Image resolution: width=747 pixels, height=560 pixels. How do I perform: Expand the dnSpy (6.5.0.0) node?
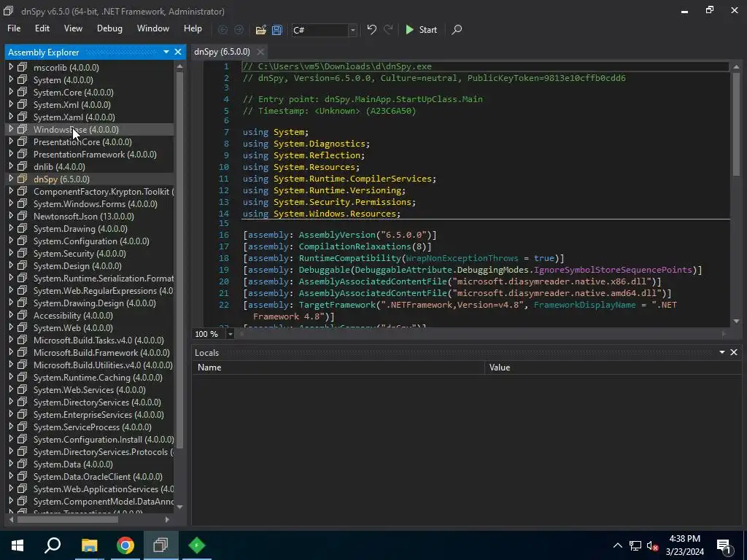tap(11, 179)
